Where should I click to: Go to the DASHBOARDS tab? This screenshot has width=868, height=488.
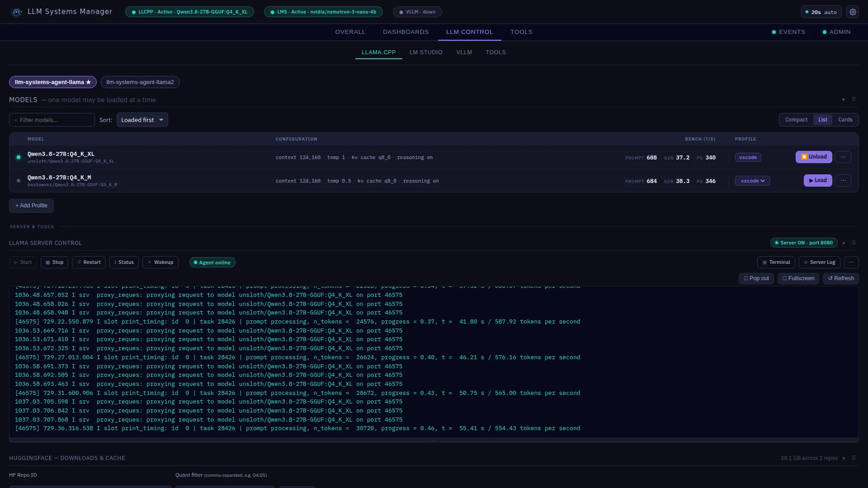(406, 32)
